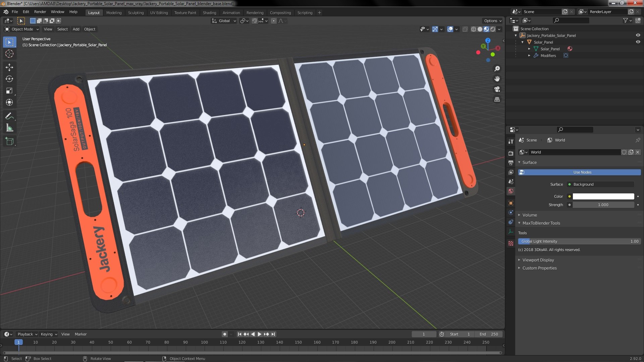Activate the Transform tool
This screenshot has height=362, width=644.
9,103
